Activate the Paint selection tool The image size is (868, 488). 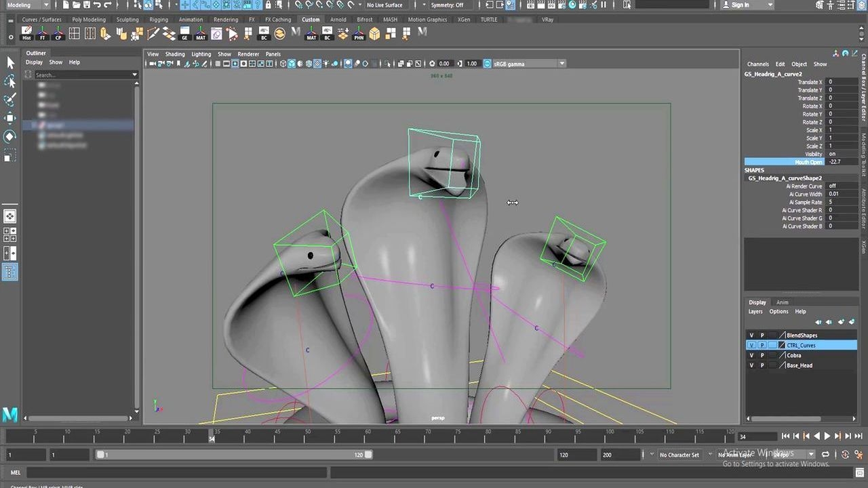10,100
